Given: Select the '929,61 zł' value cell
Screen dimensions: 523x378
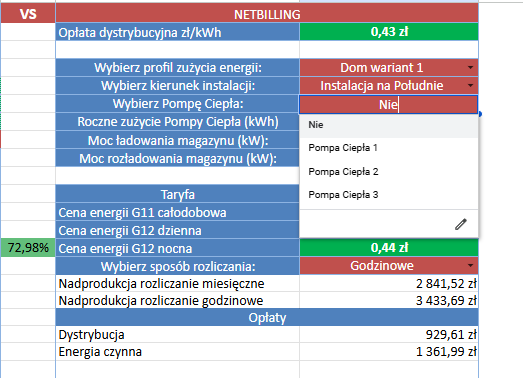Looking at the screenshot, I should click(x=389, y=335).
